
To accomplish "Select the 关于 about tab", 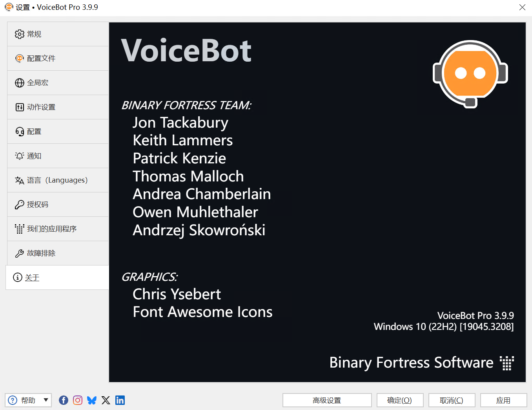I will [57, 278].
